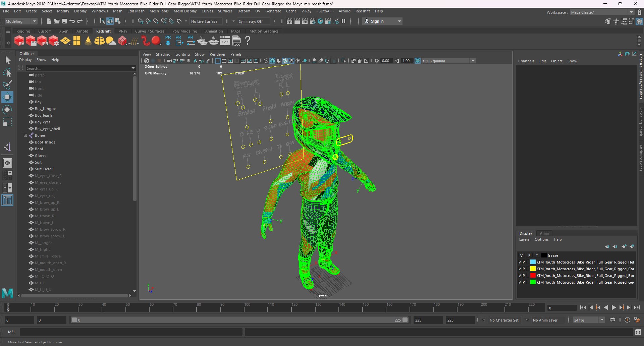Create Redshift dome light icon
The height and width of the screenshot is (346, 644).
(x=100, y=41)
